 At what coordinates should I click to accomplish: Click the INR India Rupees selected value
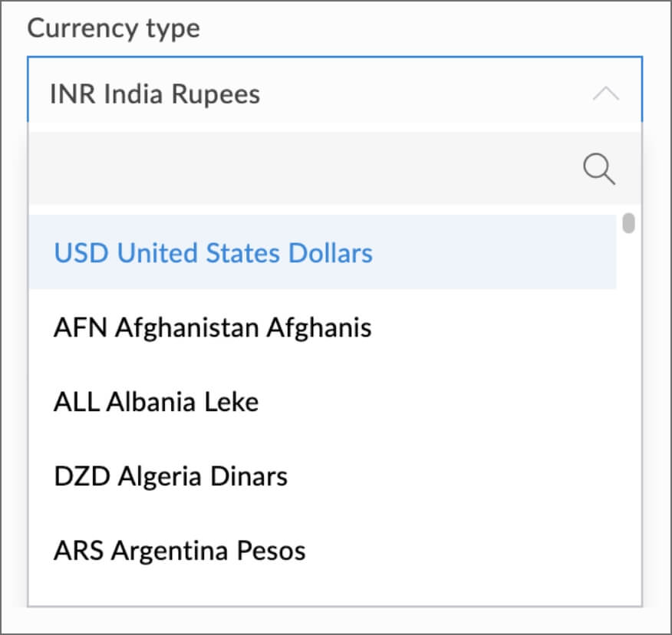155,94
